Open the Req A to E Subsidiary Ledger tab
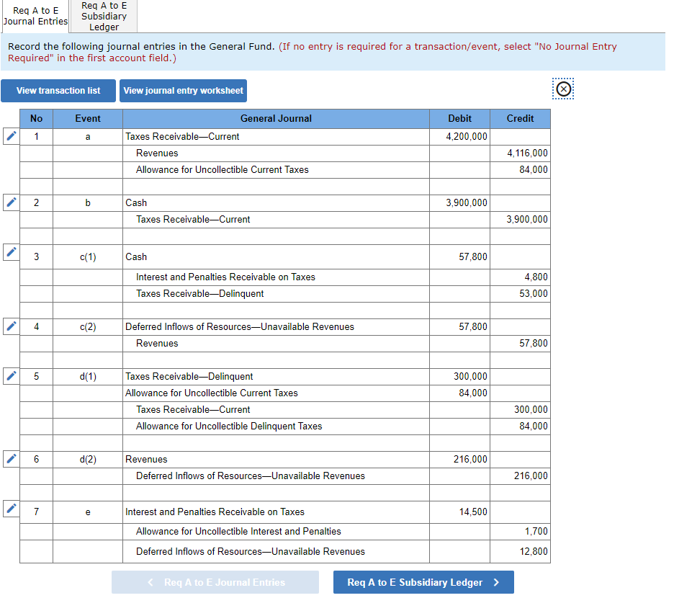Screen dimensions: 692x616 pyautogui.click(x=102, y=16)
